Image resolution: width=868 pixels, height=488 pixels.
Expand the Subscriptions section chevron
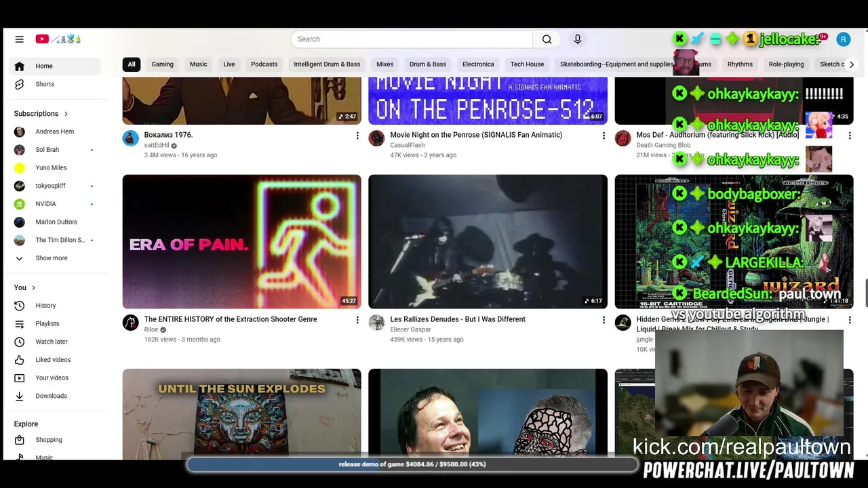pos(66,114)
